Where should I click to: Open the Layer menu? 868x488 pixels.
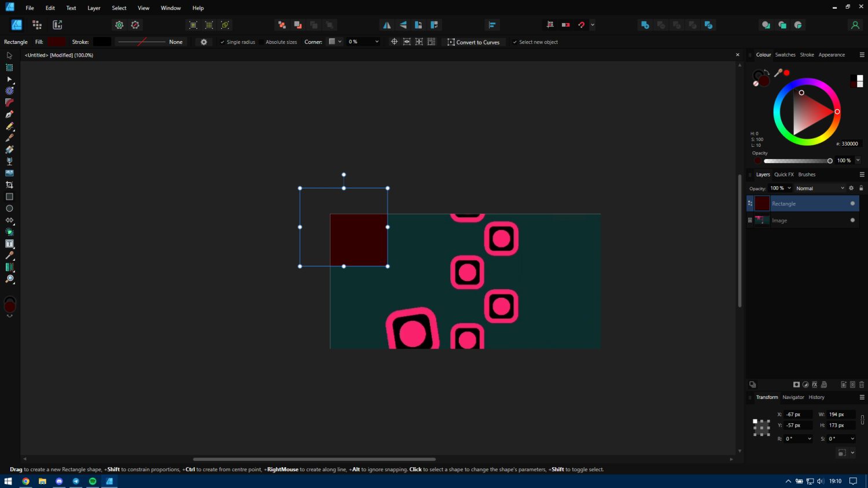(94, 8)
